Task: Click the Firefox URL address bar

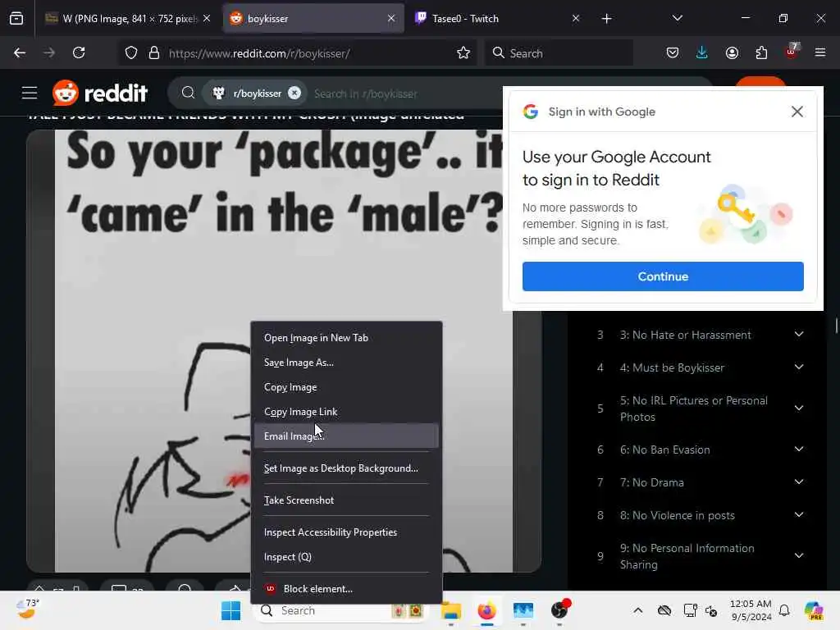Action: coord(311,53)
